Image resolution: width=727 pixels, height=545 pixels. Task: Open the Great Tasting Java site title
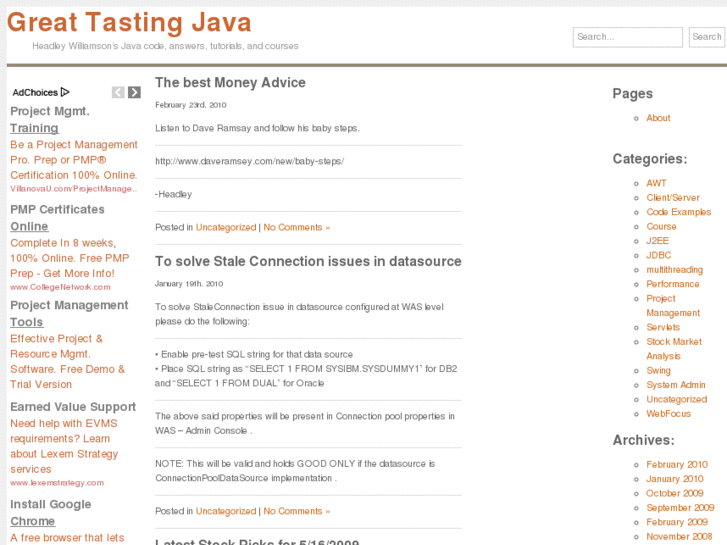[129, 23]
